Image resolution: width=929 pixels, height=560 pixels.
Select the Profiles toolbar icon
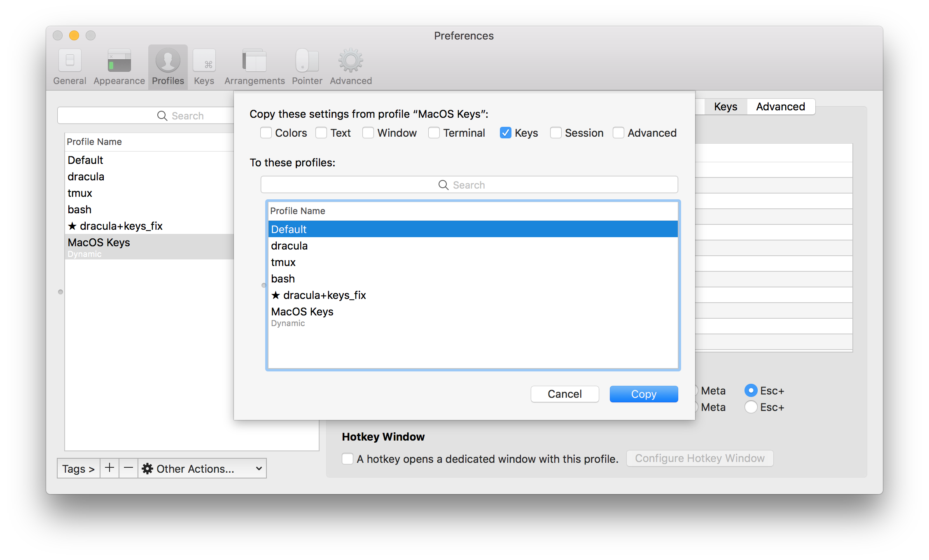point(168,61)
